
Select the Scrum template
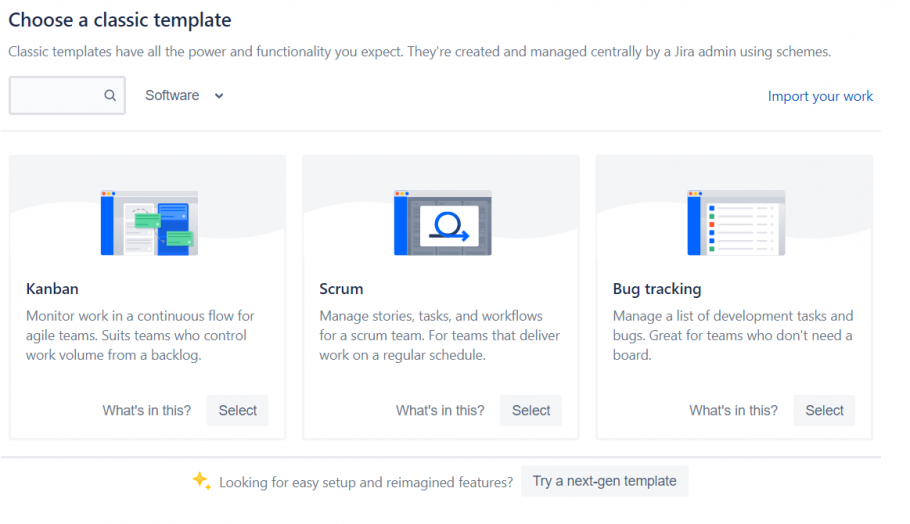530,410
